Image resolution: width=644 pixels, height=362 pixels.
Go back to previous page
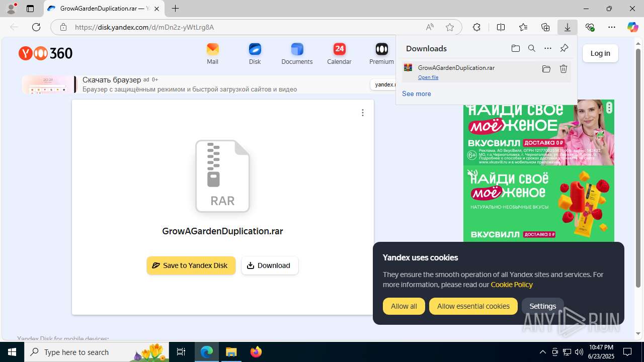click(x=14, y=27)
